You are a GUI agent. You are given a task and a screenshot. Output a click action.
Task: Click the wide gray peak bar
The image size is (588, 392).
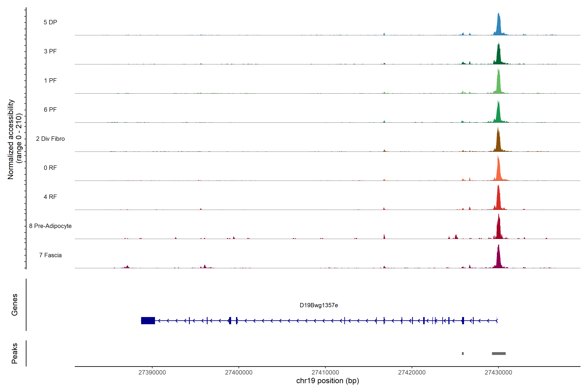499,353
